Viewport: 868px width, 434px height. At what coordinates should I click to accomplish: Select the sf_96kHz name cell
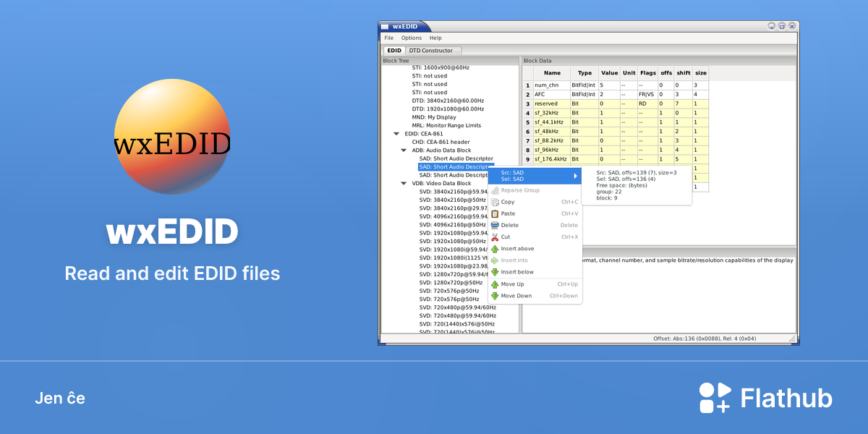(552, 150)
